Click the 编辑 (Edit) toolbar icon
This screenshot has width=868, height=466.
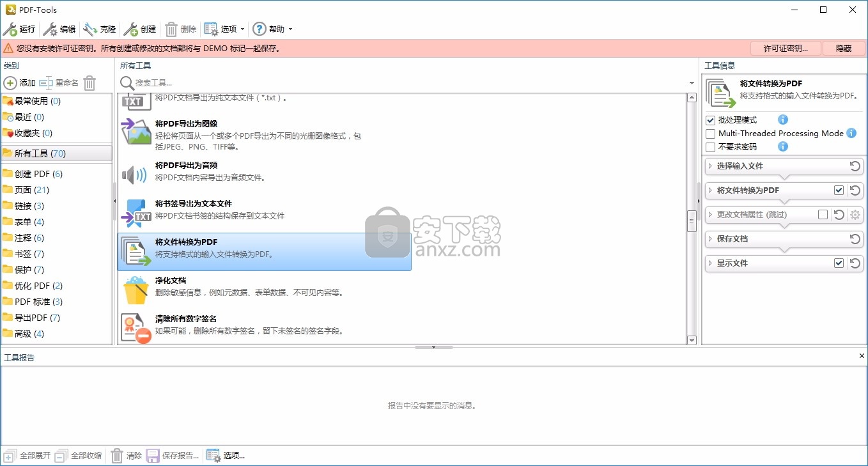pyautogui.click(x=50, y=29)
